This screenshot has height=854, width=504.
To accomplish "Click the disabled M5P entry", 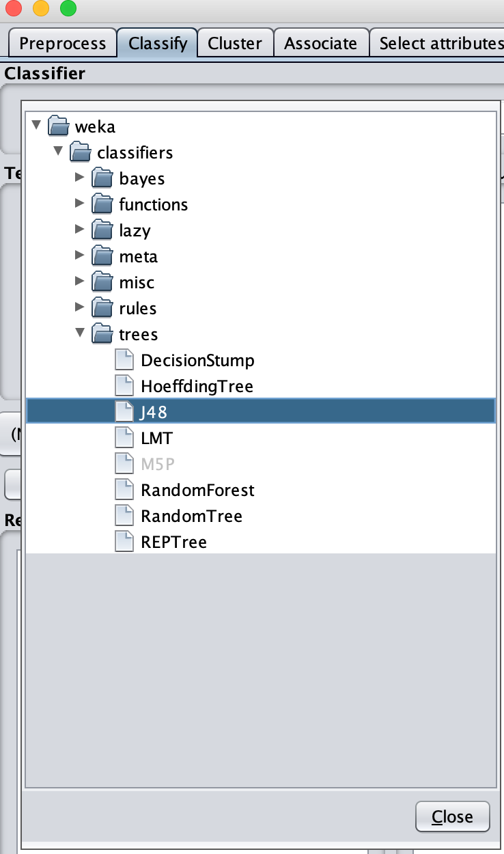I will pyautogui.click(x=158, y=465).
